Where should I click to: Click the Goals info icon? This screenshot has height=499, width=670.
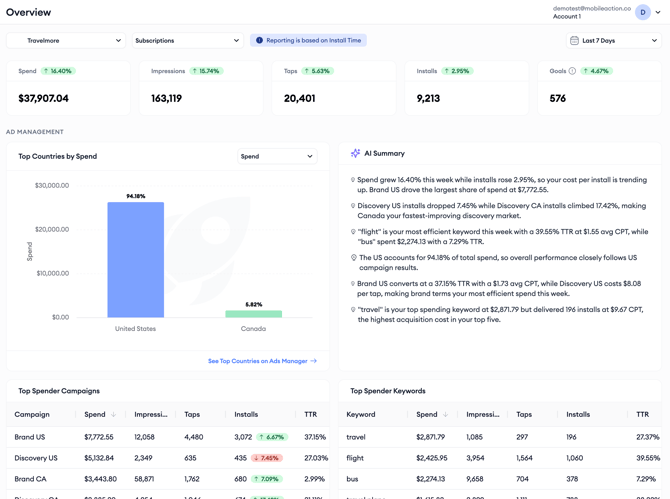coord(572,71)
